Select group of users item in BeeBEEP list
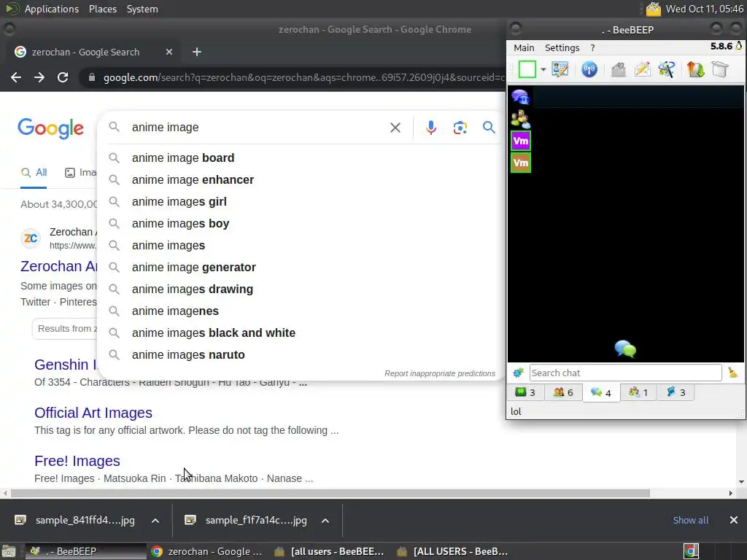Viewport: 747px width, 560px height. (521, 119)
